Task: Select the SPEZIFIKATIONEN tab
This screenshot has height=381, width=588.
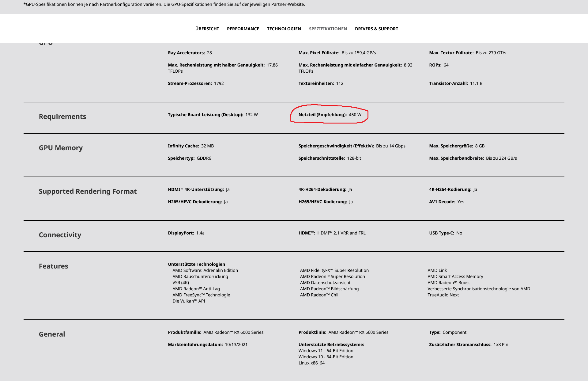Action: [x=328, y=29]
